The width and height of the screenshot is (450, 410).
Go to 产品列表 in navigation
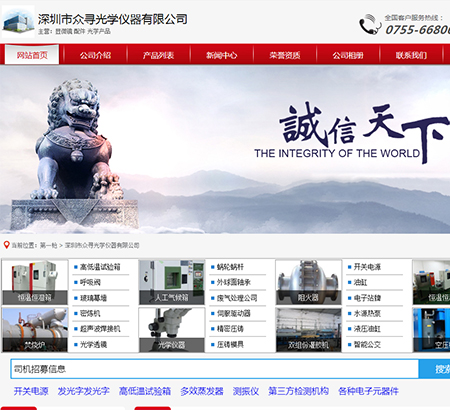point(158,55)
